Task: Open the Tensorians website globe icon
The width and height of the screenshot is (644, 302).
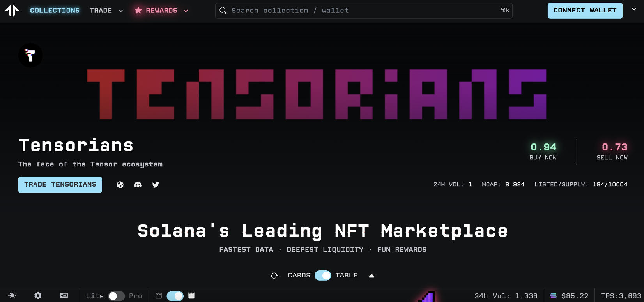Action: 120,185
